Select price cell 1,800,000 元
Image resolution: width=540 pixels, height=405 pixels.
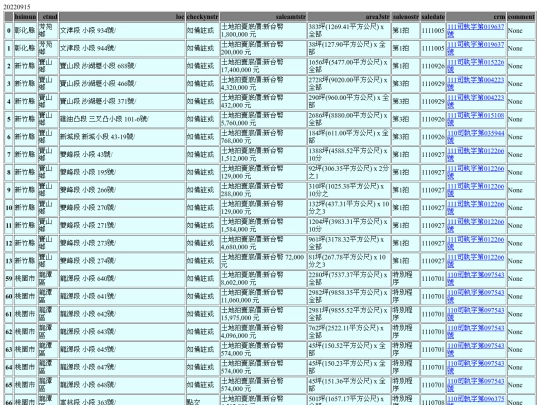pyautogui.click(x=263, y=31)
